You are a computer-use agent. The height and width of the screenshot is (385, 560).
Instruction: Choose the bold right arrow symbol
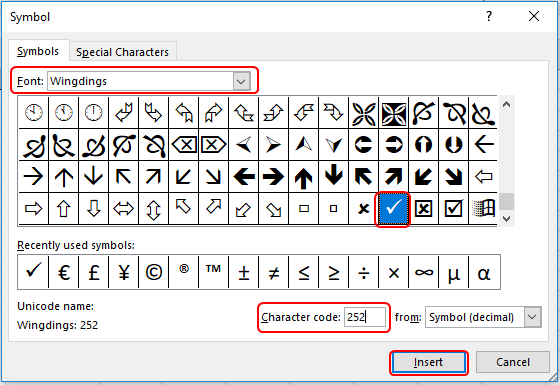click(x=273, y=177)
